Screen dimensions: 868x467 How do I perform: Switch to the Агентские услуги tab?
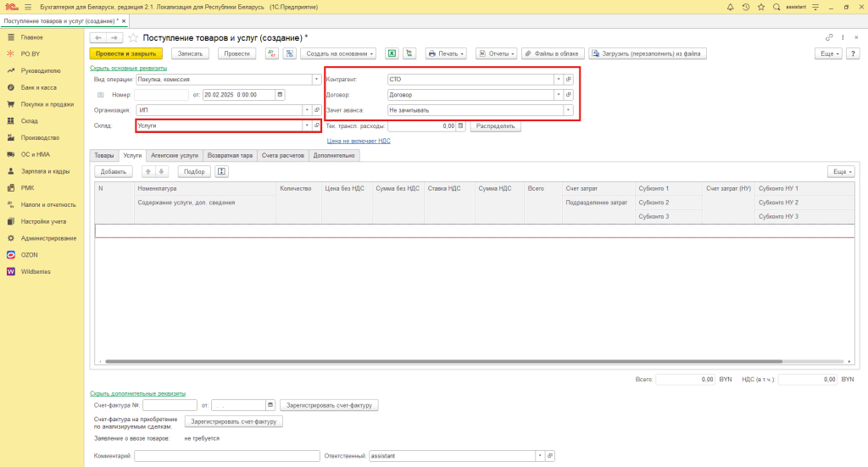pos(175,155)
